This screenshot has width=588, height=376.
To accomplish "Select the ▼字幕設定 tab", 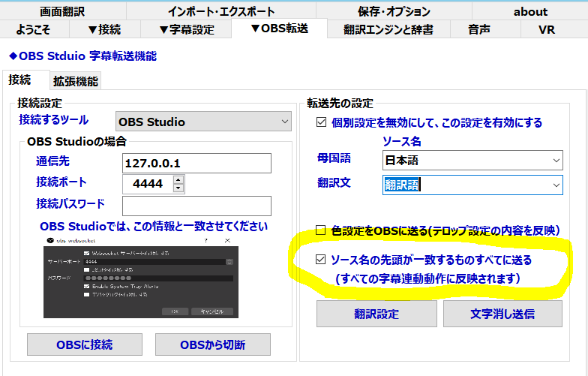I will (186, 29).
